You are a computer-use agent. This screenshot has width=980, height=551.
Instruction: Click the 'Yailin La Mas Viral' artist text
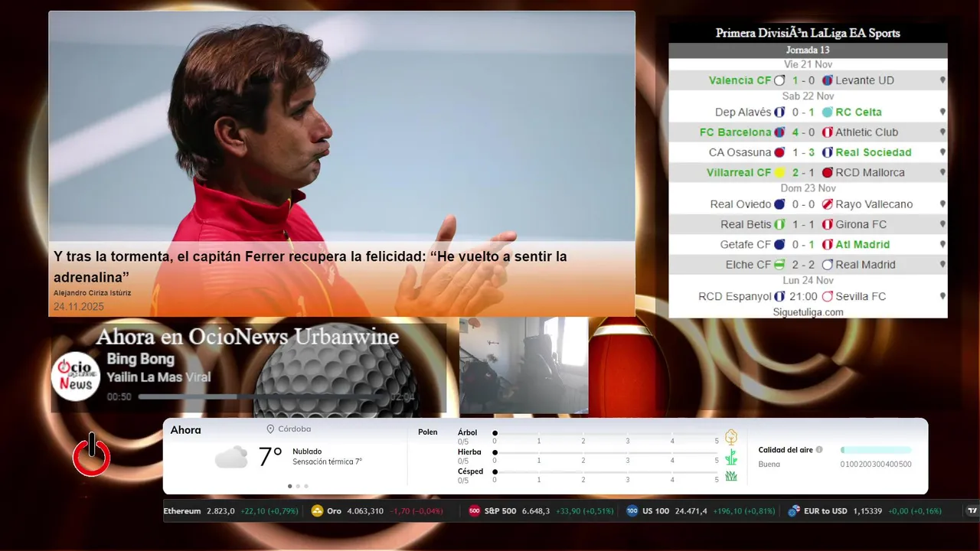click(158, 377)
